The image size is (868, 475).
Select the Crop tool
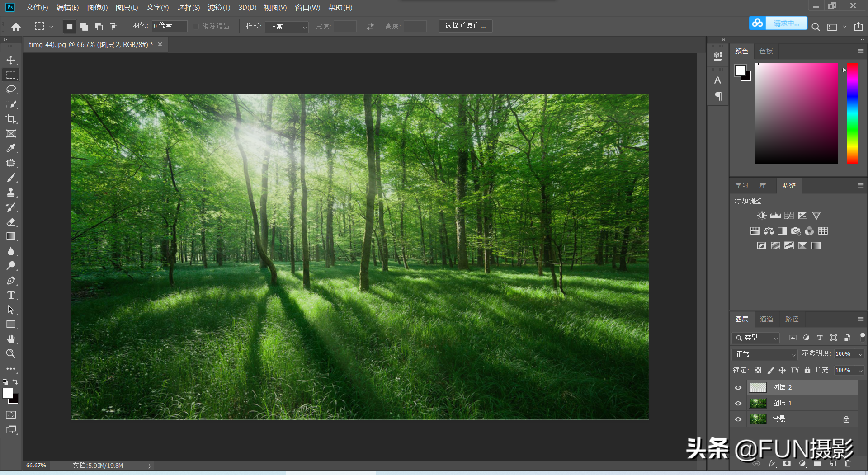[x=11, y=119]
